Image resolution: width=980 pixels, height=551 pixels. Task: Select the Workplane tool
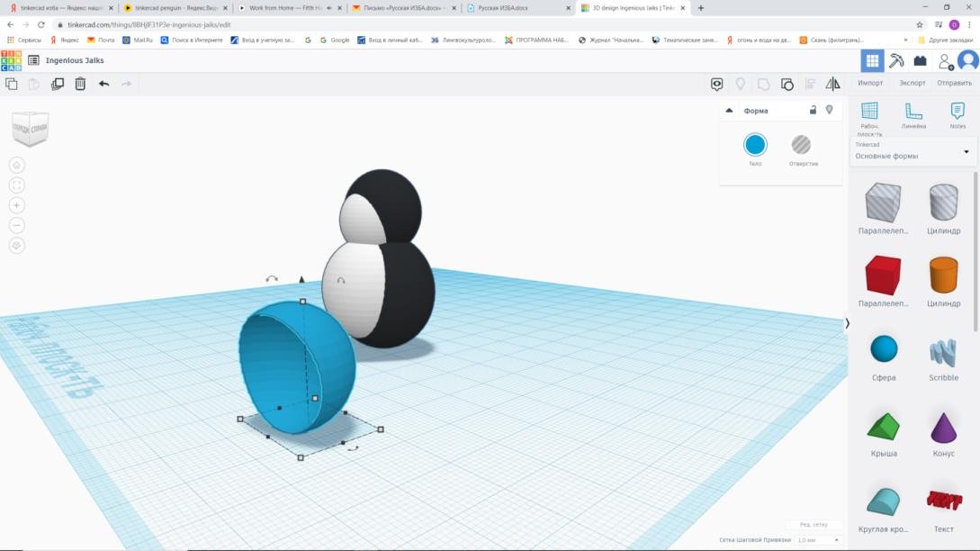coord(869,117)
